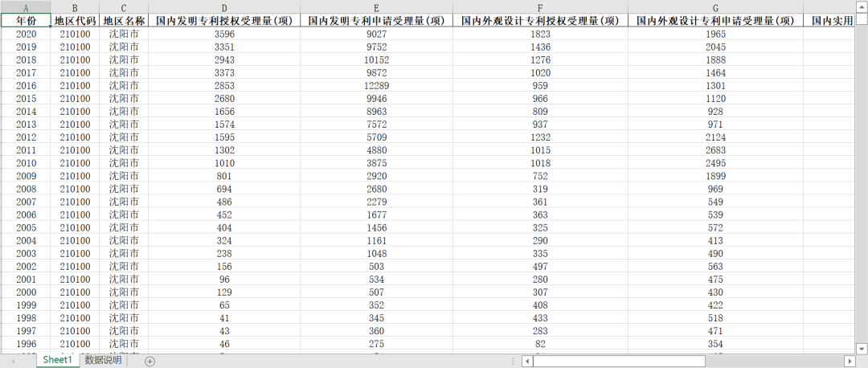Select column D header
This screenshot has width=868, height=368.
(x=224, y=8)
